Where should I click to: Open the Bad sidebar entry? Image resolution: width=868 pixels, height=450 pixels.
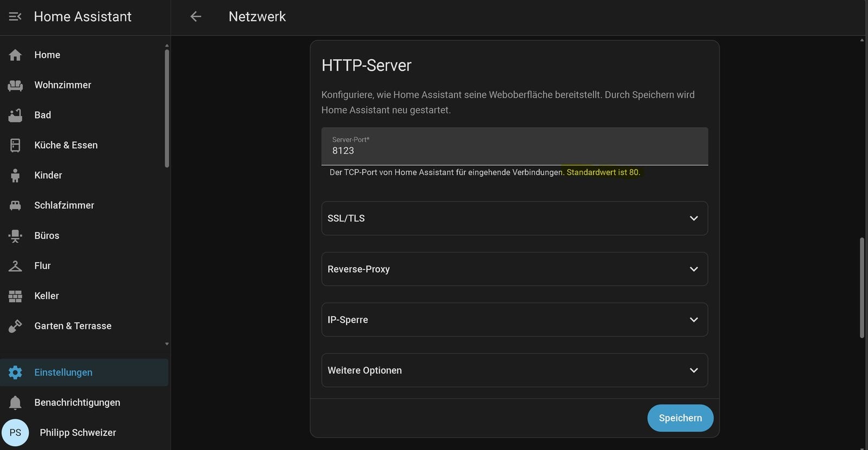click(x=84, y=115)
